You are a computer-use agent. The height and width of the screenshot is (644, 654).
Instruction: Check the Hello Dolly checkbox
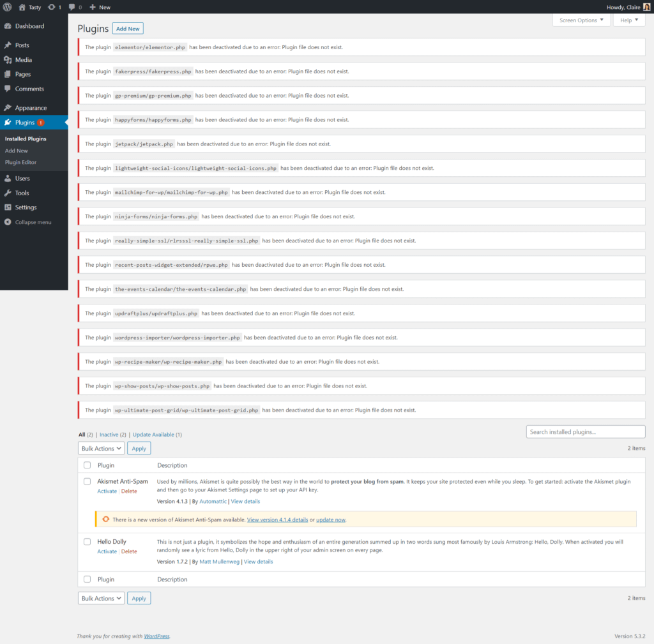pyautogui.click(x=87, y=541)
